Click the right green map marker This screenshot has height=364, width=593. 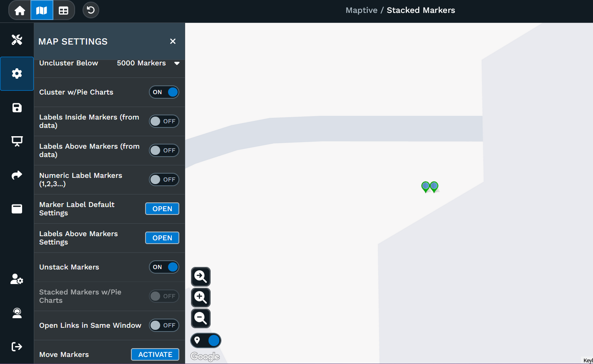pos(434,187)
